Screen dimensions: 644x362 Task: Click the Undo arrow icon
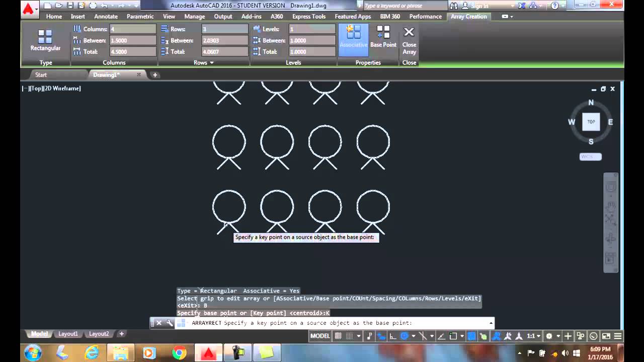tap(104, 6)
